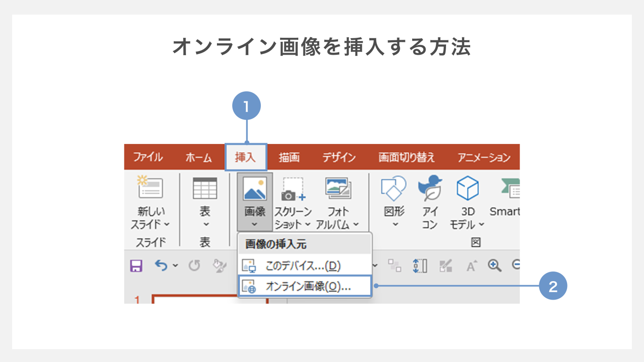
Task: Expand the 3D Models dropdown chevron
Action: point(481,224)
